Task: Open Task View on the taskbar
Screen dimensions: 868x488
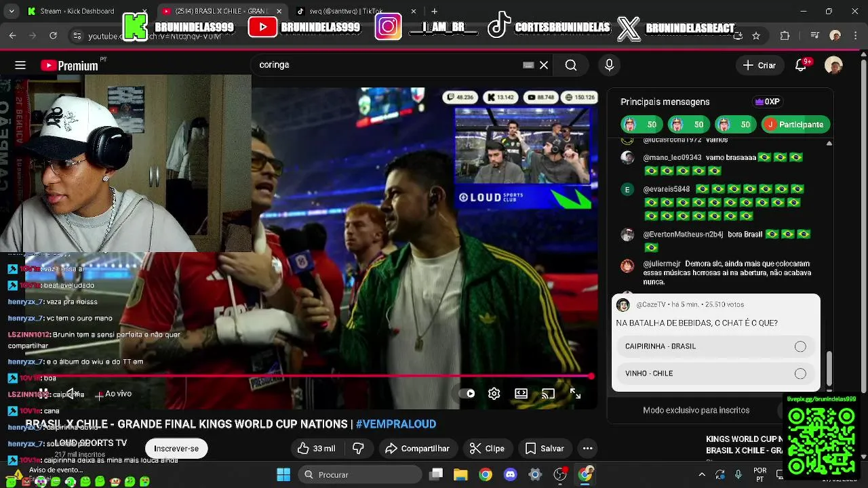Action: 436,474
